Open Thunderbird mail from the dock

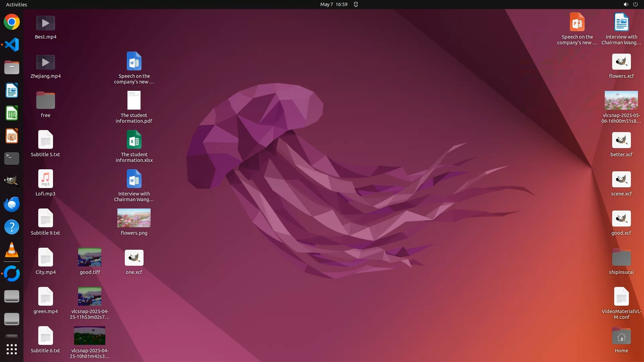click(x=12, y=204)
